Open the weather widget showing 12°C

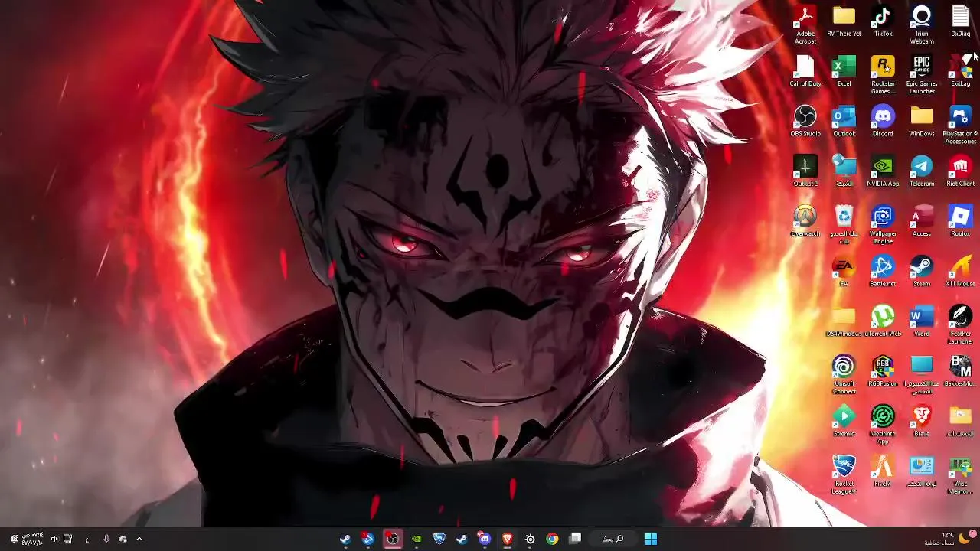click(x=948, y=539)
